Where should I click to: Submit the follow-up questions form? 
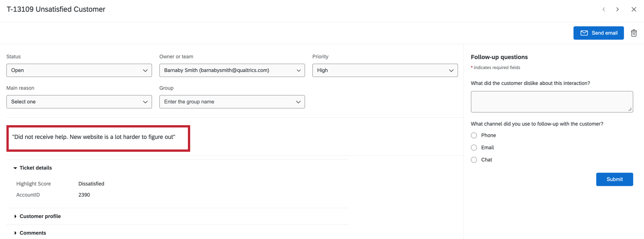tap(614, 179)
